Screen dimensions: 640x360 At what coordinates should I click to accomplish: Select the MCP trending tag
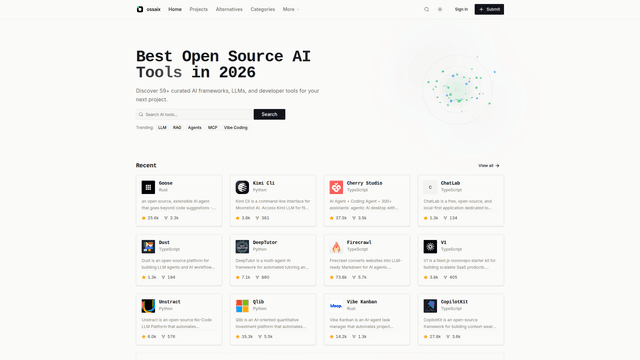(212, 128)
